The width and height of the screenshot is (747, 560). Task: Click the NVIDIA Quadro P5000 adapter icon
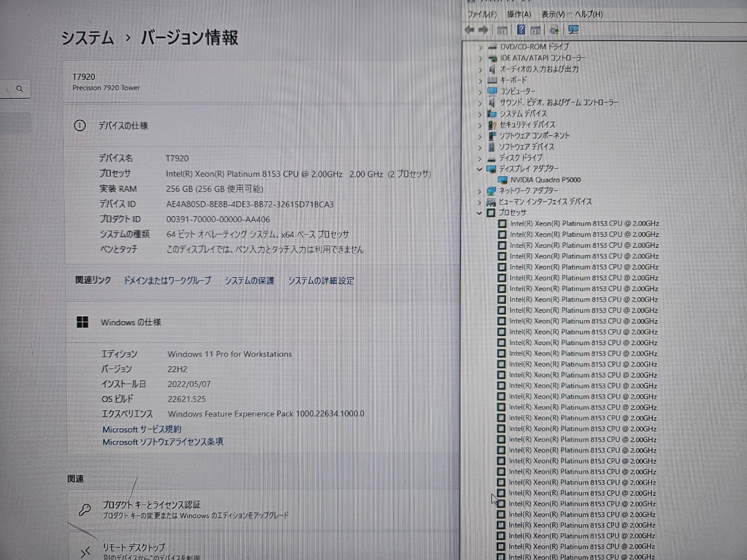pos(503,180)
